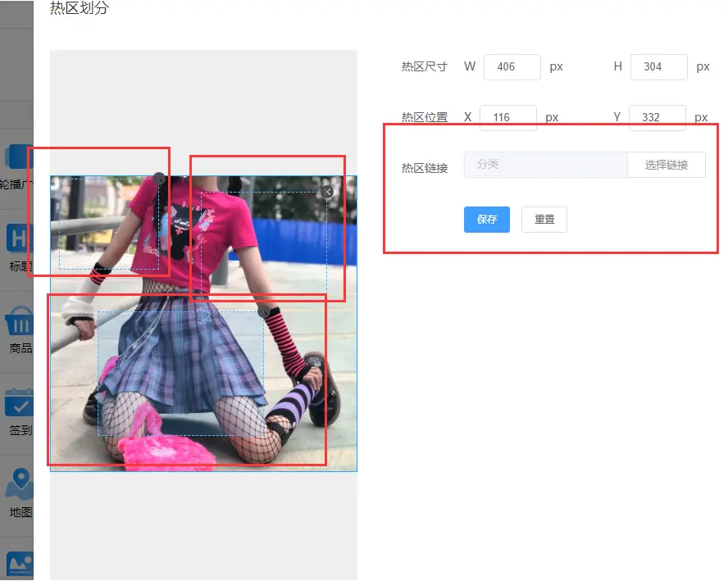Click the 选择链接 button
This screenshot has height=581, width=728.
[x=666, y=165]
